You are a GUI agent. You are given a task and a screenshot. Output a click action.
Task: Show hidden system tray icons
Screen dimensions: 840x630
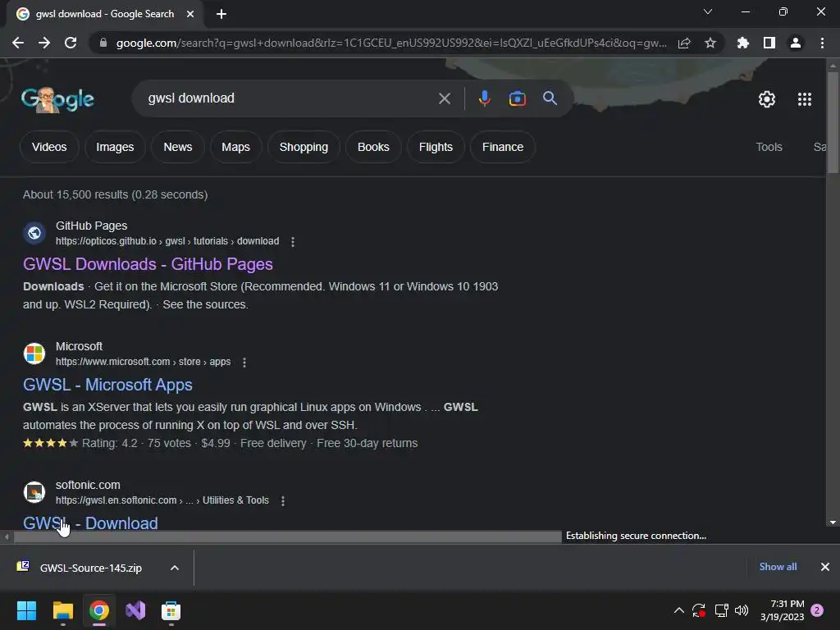[x=678, y=610]
